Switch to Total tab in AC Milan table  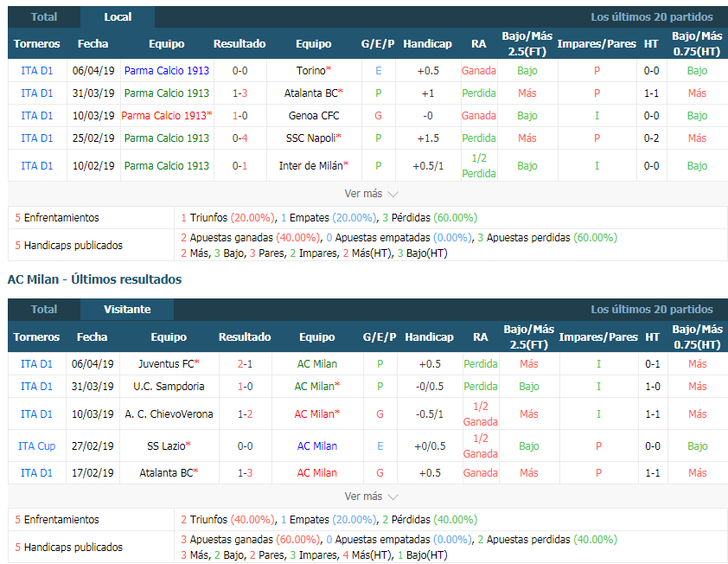(x=43, y=310)
